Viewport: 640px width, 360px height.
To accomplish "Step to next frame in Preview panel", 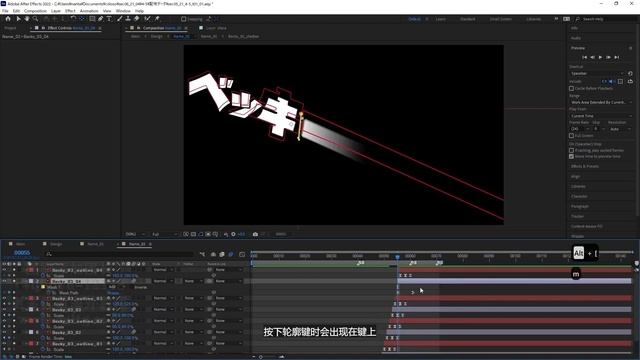I will coord(609,57).
